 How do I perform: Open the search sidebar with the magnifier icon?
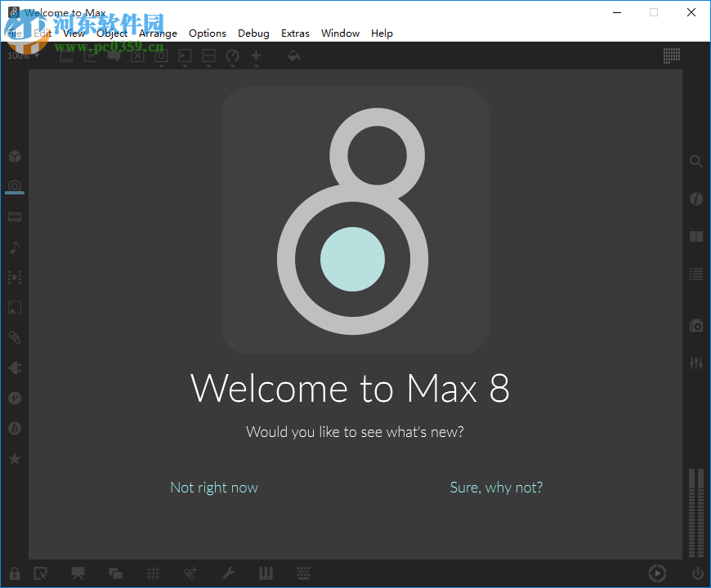(x=695, y=161)
